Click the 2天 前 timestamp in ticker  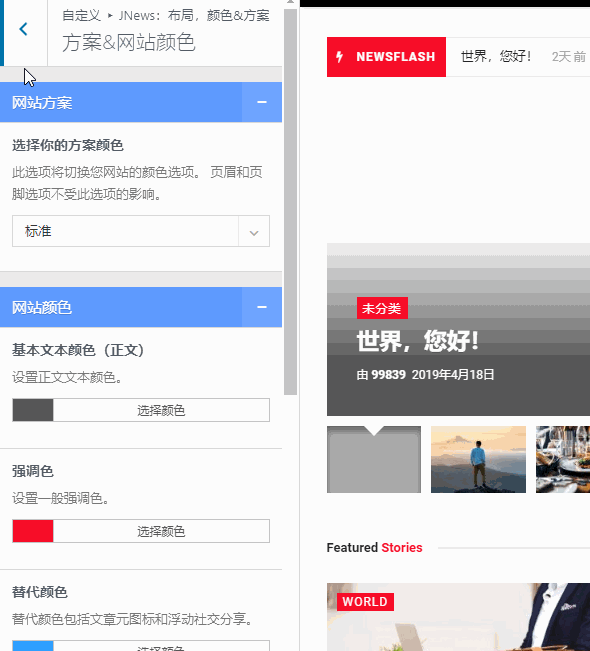[x=568, y=56]
